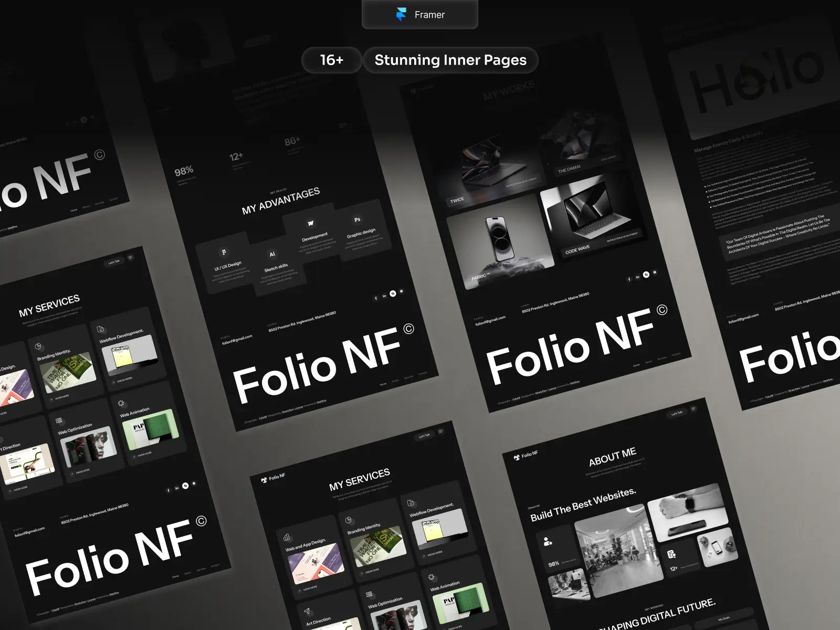The height and width of the screenshot is (630, 840).
Task: Click the folionf@gmail.com email on the My Advantages page
Action: point(237,340)
